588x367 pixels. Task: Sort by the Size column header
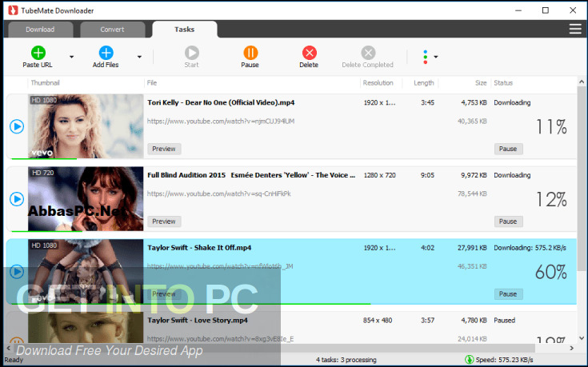481,83
